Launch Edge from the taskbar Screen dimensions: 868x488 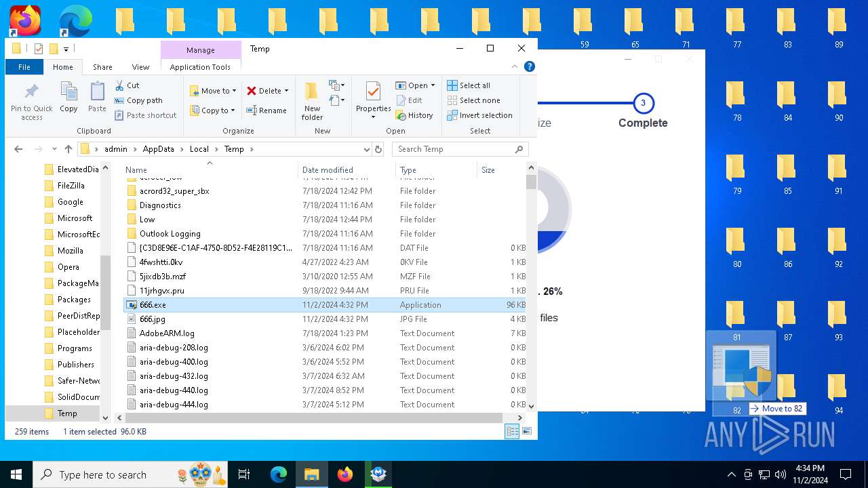click(279, 474)
